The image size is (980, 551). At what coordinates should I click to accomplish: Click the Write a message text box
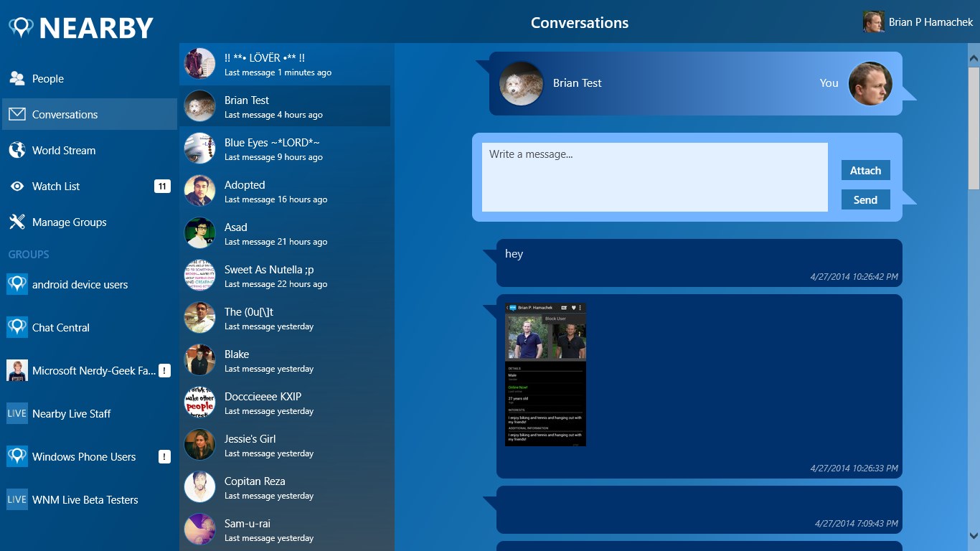click(654, 177)
